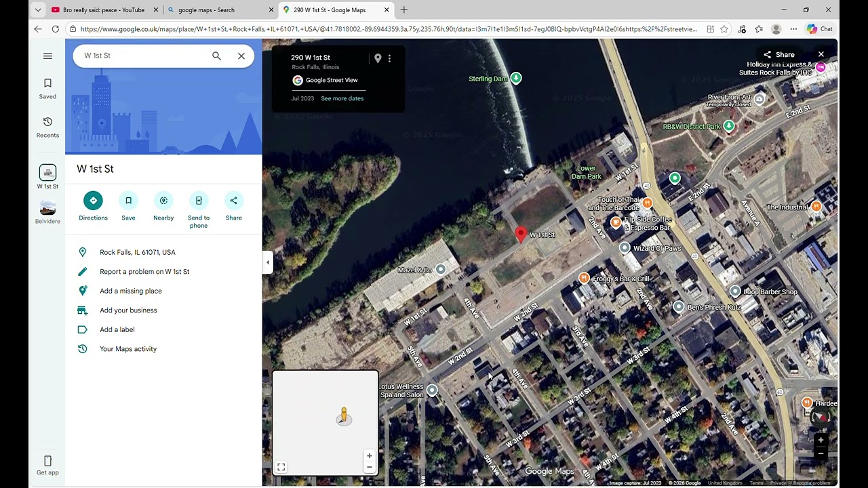This screenshot has height=488, width=868.
Task: Open the Google Maps hamburger menu
Action: click(47, 56)
